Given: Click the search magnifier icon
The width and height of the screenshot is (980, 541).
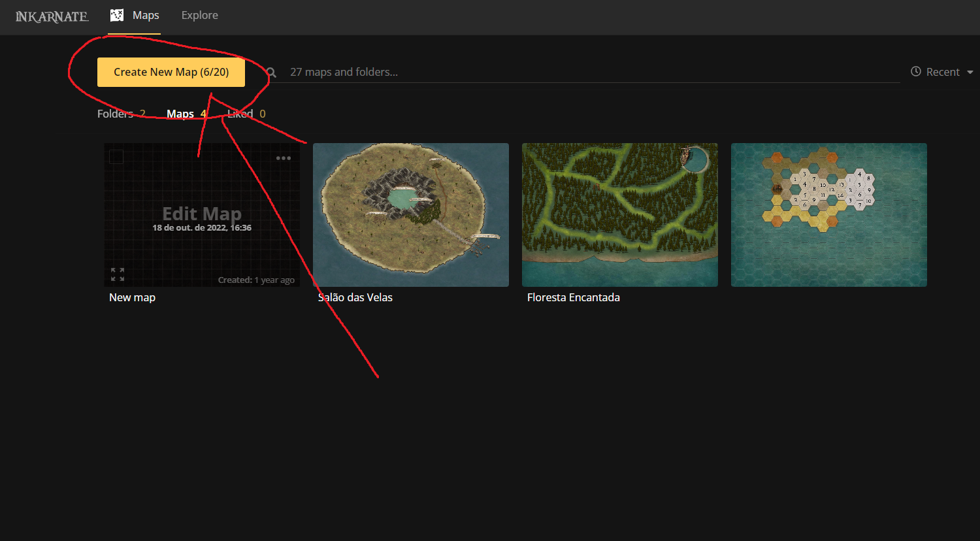Looking at the screenshot, I should (x=270, y=72).
